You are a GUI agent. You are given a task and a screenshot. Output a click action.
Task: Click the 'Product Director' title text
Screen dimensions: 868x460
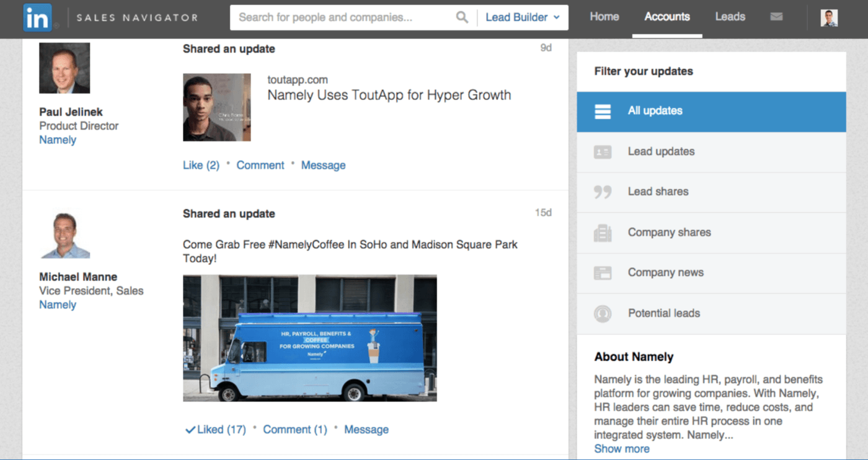pos(79,126)
